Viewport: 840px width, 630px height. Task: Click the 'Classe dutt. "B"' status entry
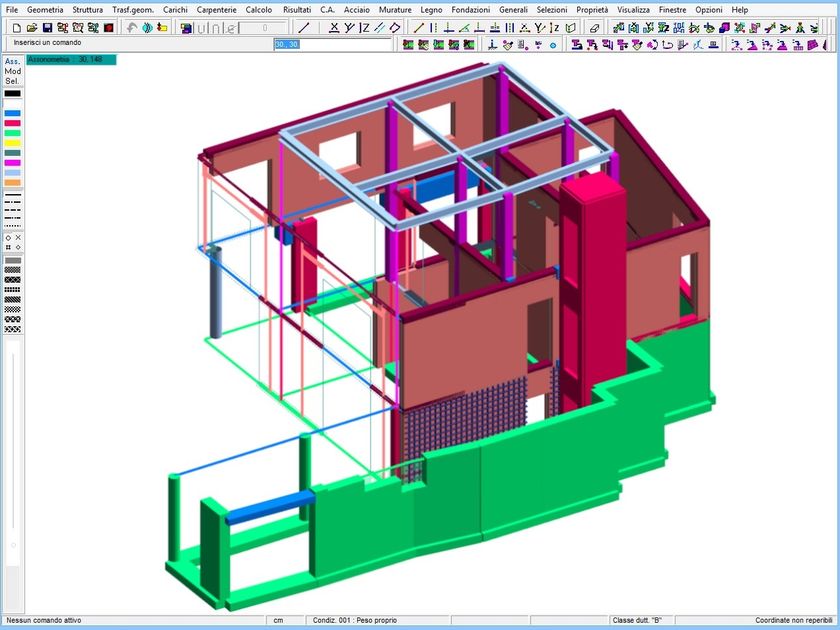tap(637, 620)
